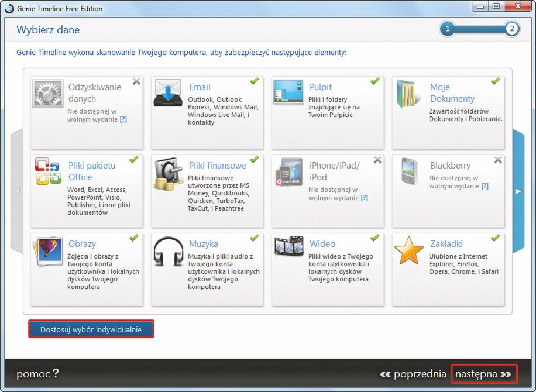Click Outlook, Outlook Express description text
Image resolution: width=536 pixels, height=392 pixels.
pyautogui.click(x=223, y=111)
